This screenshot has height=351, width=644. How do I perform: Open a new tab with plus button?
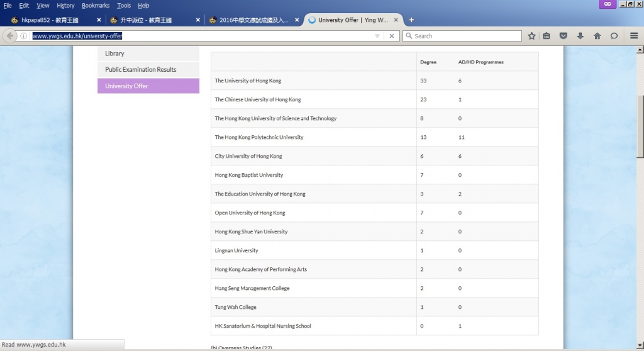pos(411,19)
